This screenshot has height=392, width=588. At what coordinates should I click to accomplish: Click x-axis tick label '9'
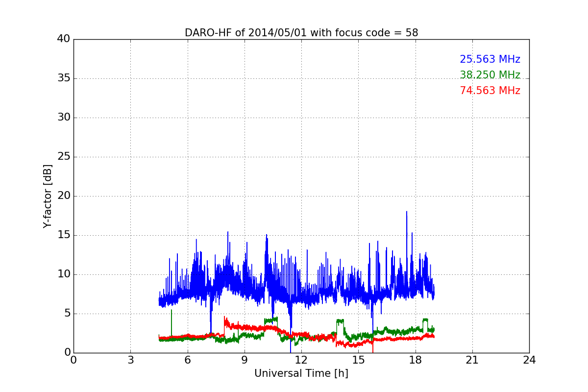coord(245,360)
